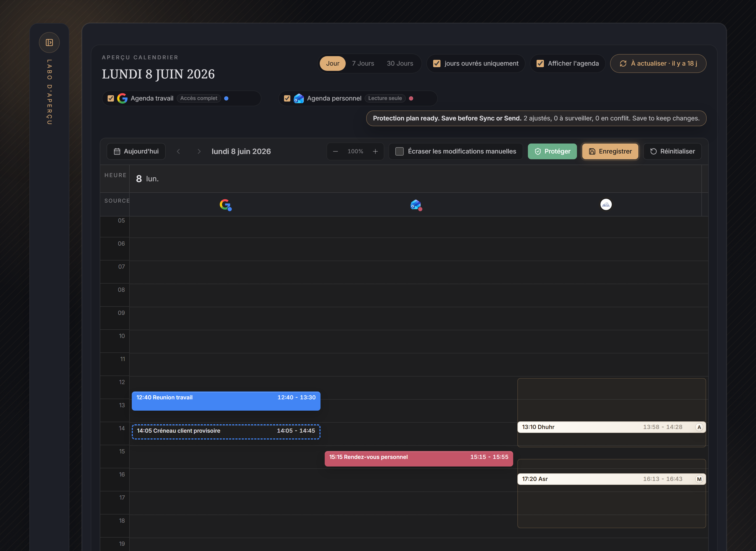Click the lundi 8 juin 2026 date label

(241, 151)
